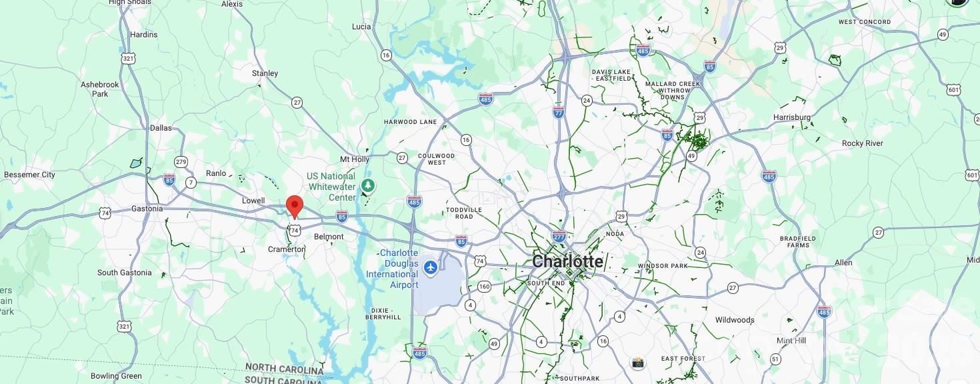Click the Charlotte city label
Viewport: 980px width, 384px height.
coord(567,261)
